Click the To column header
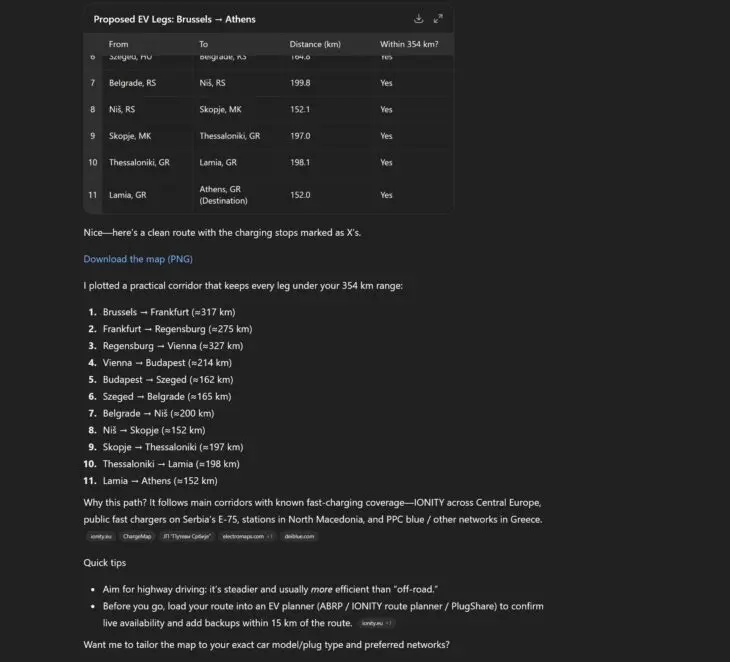 tap(204, 44)
